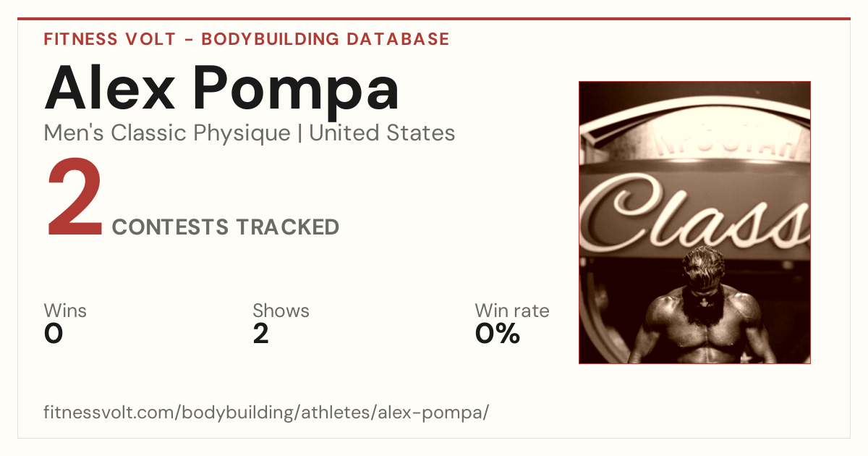Image resolution: width=868 pixels, height=456 pixels.
Task: Click the 0% win rate value
Action: point(498,334)
